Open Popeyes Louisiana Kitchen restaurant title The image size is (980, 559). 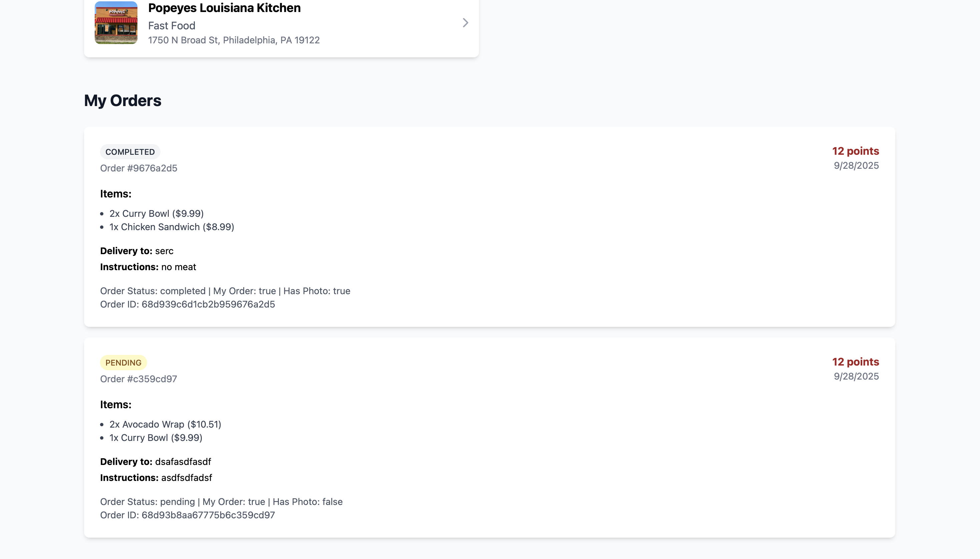pyautogui.click(x=224, y=8)
